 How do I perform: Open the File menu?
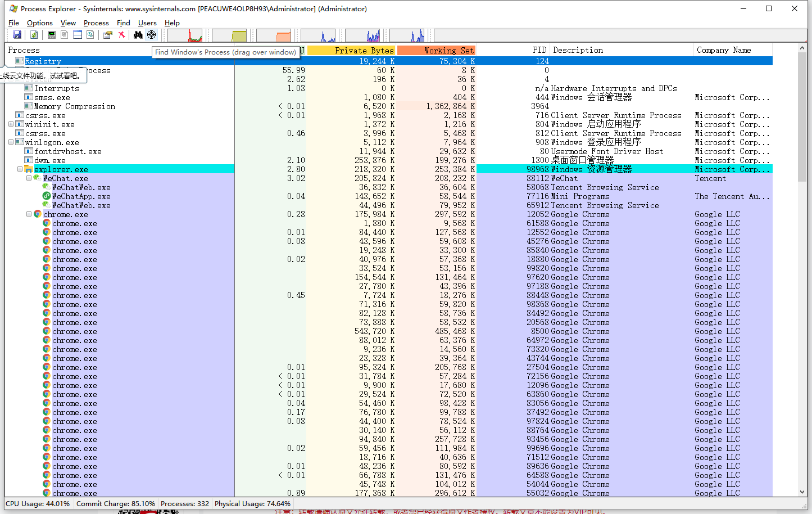(13, 23)
